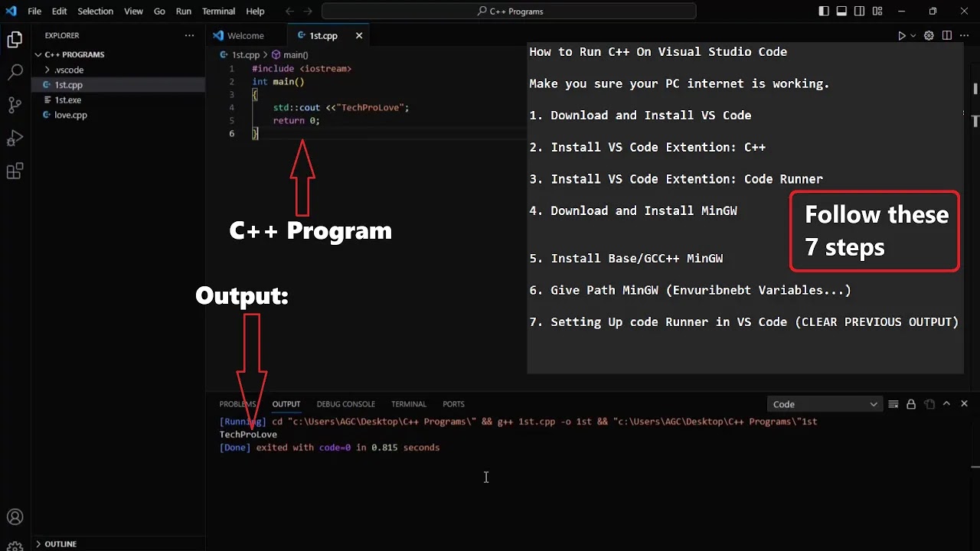Click the "return 0;" code line
980x551 pixels.
296,120
